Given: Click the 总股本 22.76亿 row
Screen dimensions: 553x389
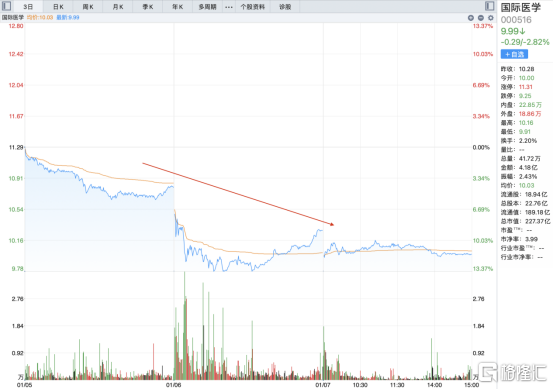Looking at the screenshot, I should [524, 203].
